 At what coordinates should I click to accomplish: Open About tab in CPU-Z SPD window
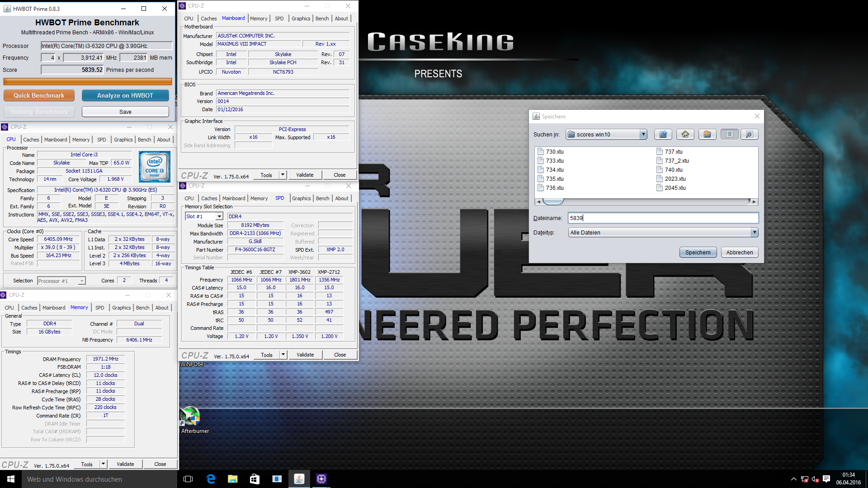point(342,198)
